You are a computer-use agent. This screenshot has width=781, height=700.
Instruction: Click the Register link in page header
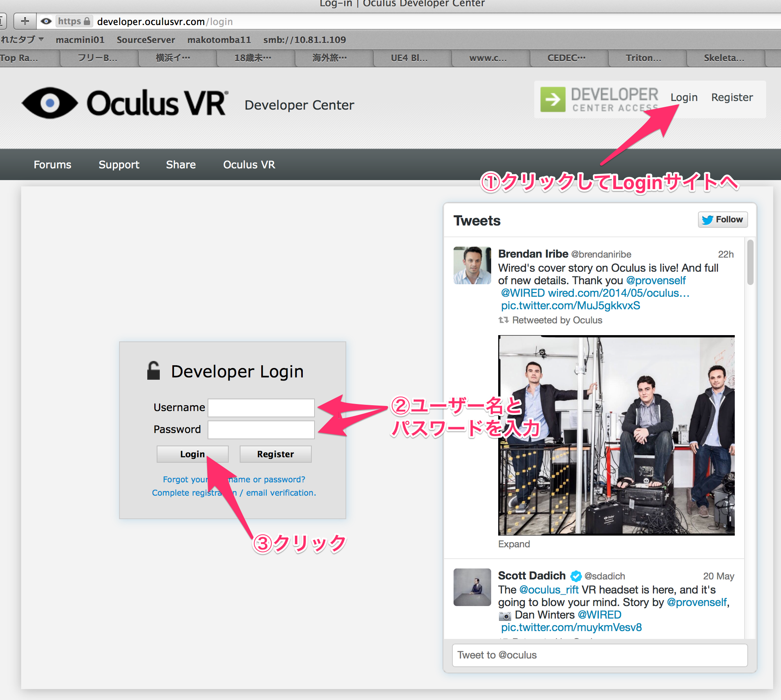pos(732,97)
